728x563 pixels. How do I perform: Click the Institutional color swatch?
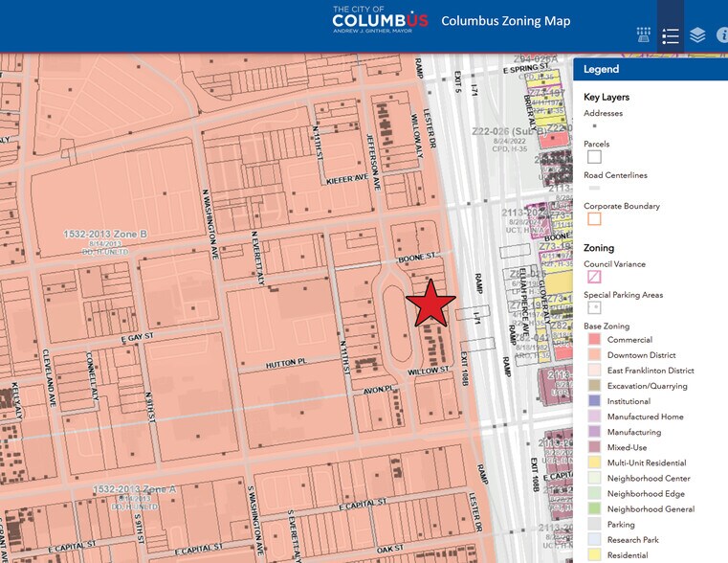594,401
